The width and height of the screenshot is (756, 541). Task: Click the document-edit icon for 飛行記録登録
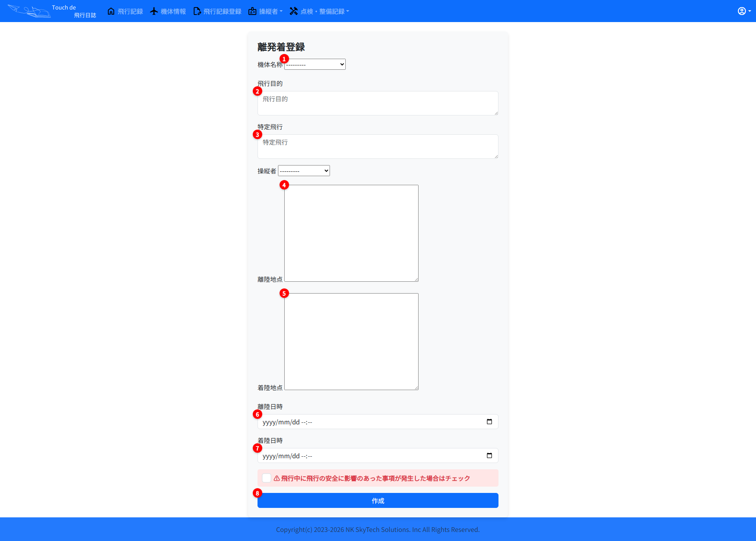pos(197,11)
